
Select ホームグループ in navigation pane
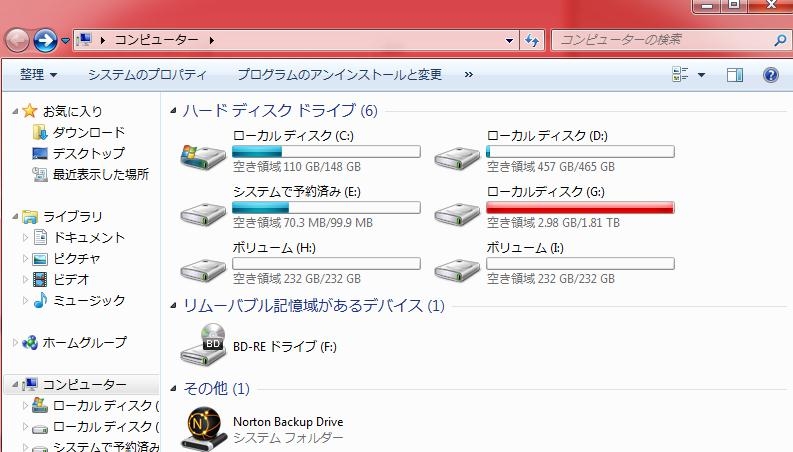tap(84, 342)
